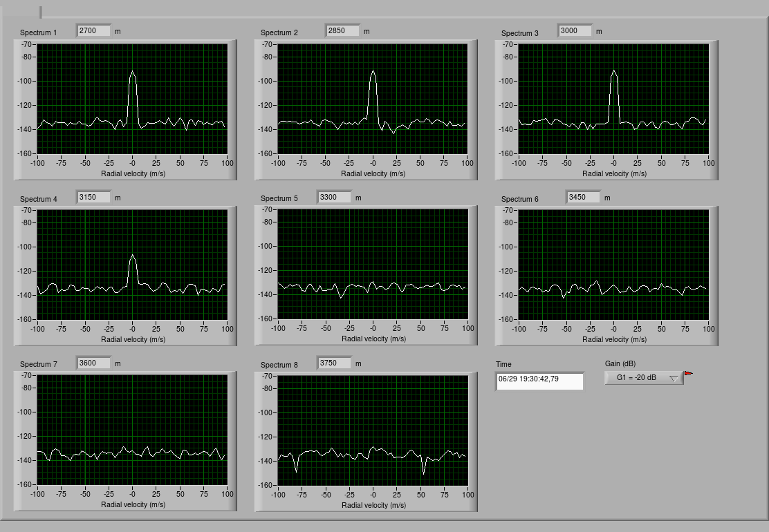The width and height of the screenshot is (769, 532).
Task: Click the Spectrum 2 label
Action: click(279, 33)
